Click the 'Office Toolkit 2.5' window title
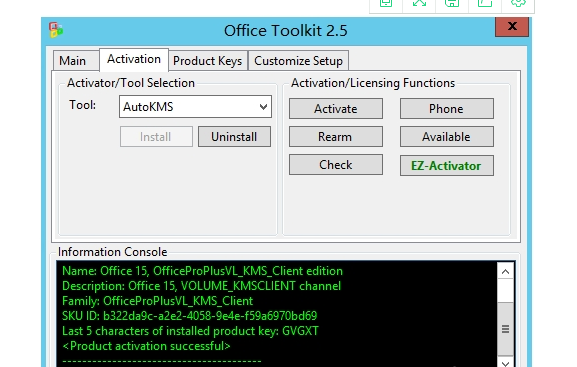The image size is (577, 367). 286,31
